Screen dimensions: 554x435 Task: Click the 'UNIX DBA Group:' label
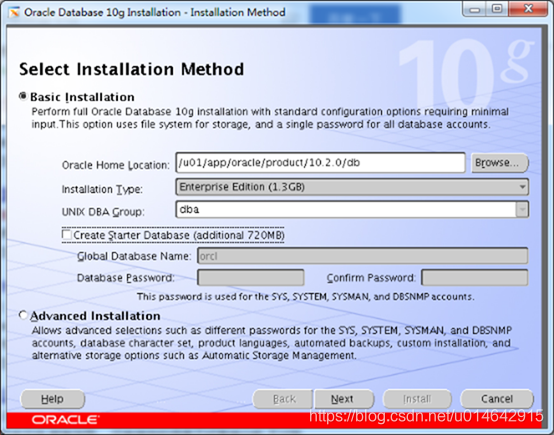103,212
